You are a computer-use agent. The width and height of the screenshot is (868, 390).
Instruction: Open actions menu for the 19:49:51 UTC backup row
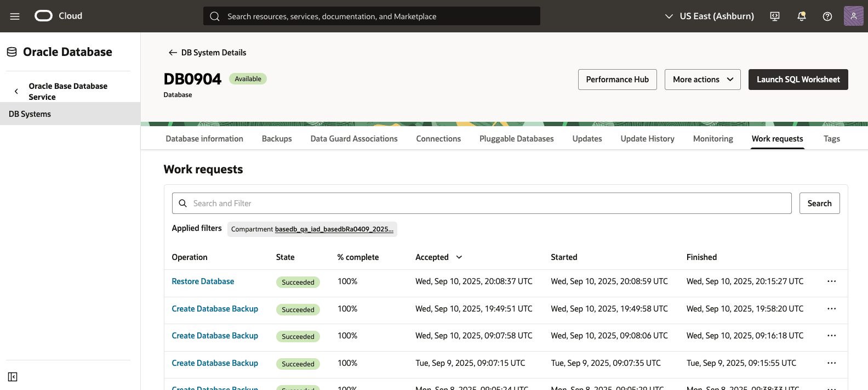(831, 309)
